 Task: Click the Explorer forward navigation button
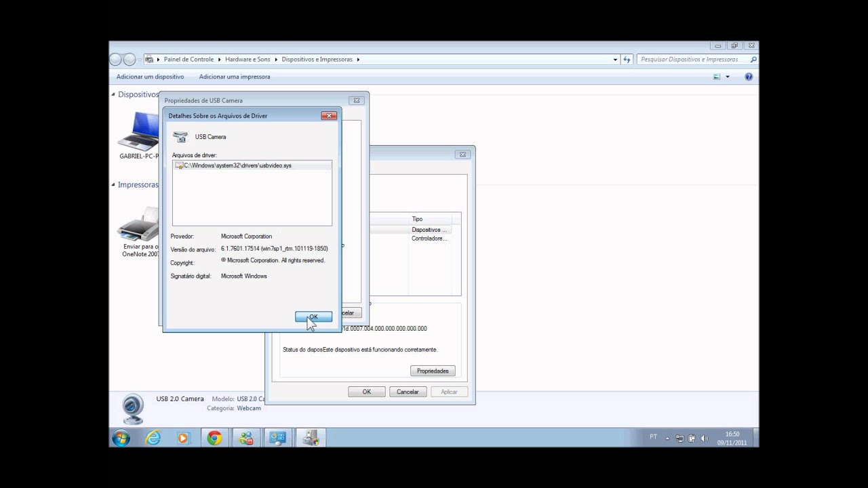click(130, 60)
